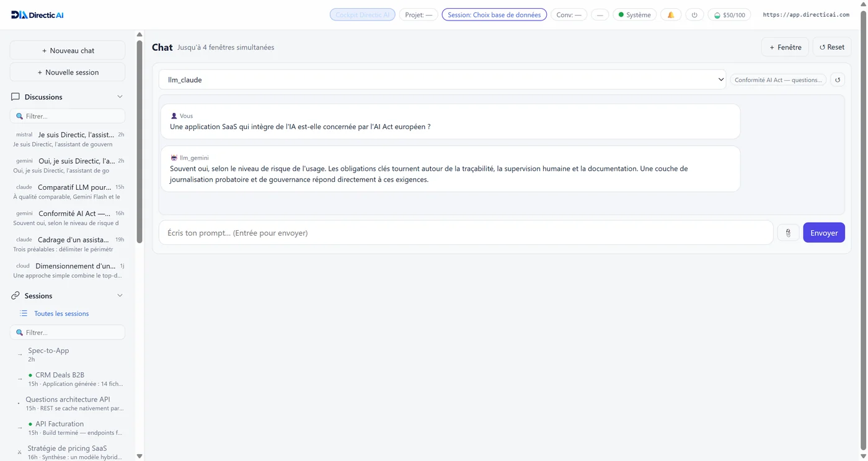The width and height of the screenshot is (868, 461).
Task: Create a Nouvelle session
Action: point(68,72)
